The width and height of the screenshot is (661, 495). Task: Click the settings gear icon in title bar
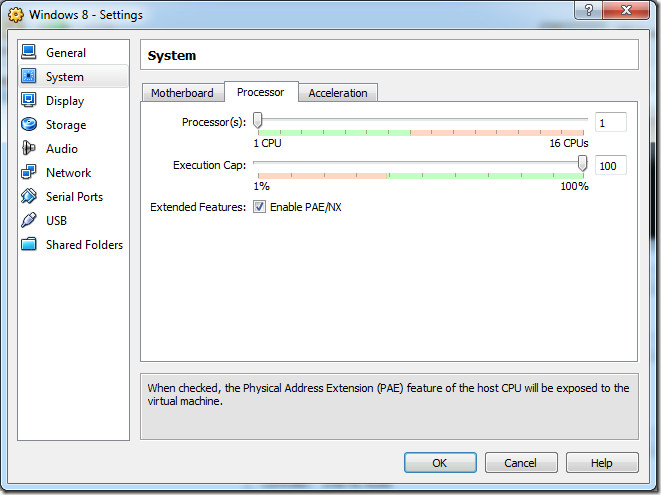point(16,15)
